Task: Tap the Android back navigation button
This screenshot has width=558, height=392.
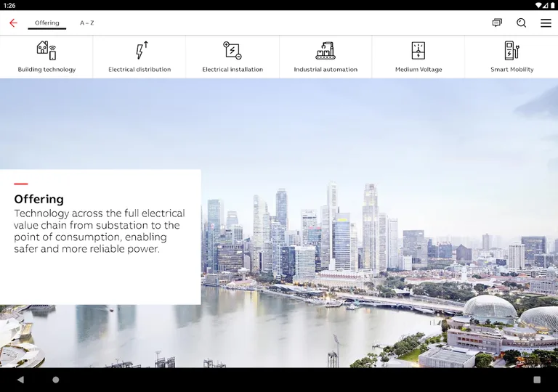Action: 20,380
